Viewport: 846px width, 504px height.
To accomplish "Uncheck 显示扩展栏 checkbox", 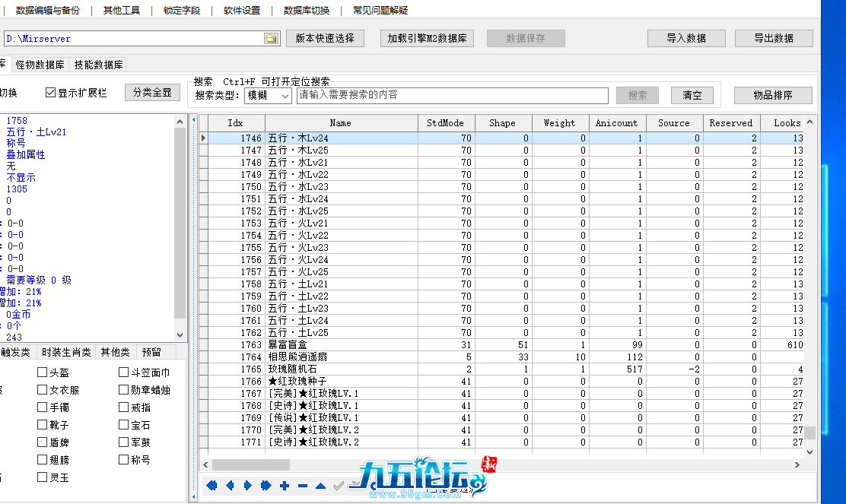I will [x=51, y=93].
